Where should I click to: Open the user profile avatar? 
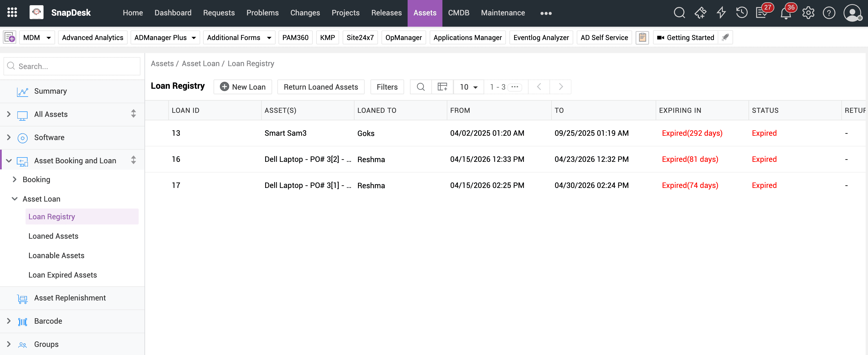[x=852, y=13]
